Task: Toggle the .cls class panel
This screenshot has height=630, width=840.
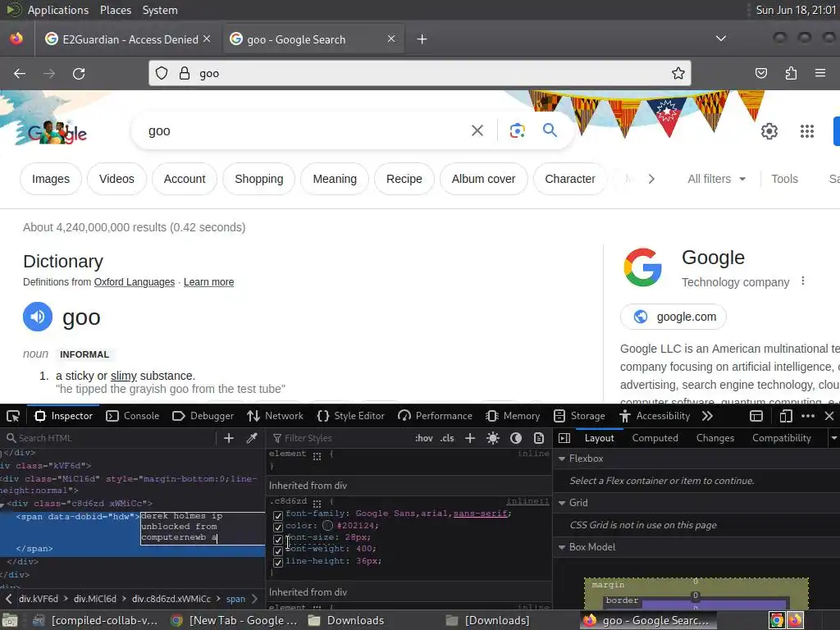Action: click(447, 438)
